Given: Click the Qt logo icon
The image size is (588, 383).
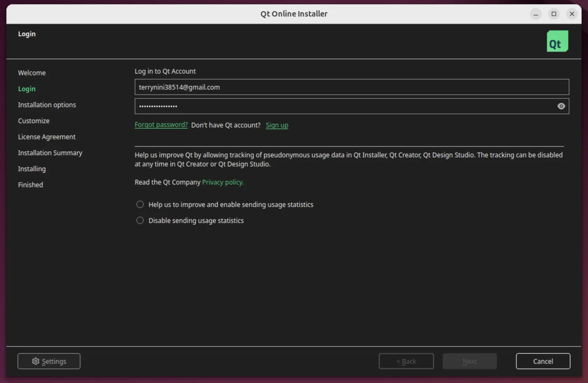Looking at the screenshot, I should 557,41.
